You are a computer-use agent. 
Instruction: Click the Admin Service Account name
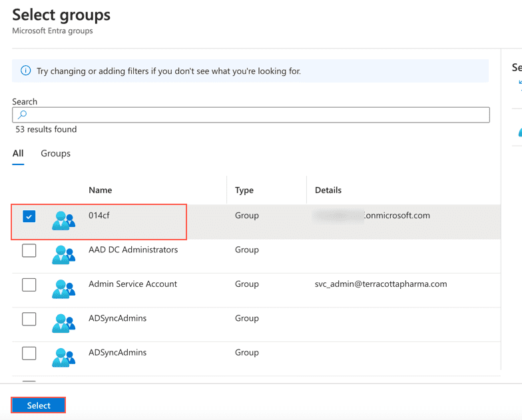click(x=133, y=284)
